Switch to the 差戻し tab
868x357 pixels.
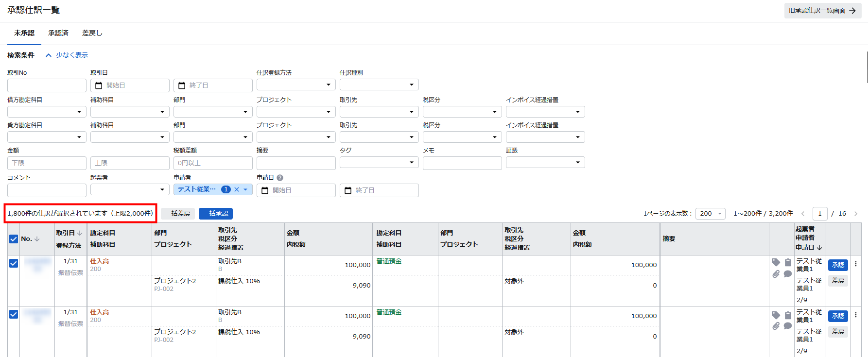point(92,33)
